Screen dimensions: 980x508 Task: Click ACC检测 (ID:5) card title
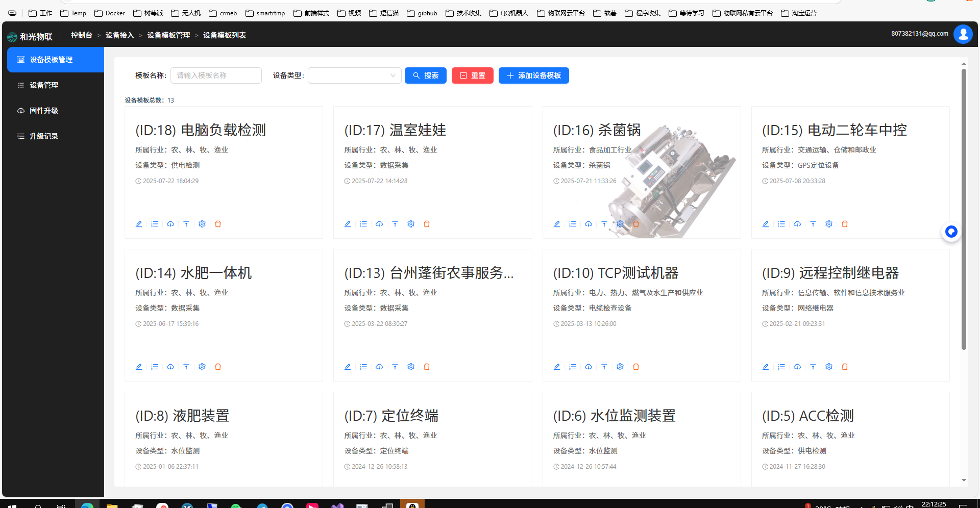(x=808, y=416)
